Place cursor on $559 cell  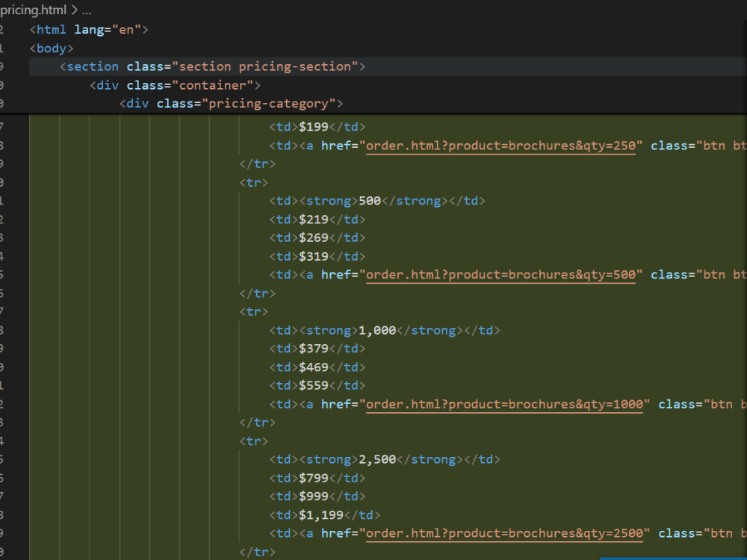click(x=317, y=386)
